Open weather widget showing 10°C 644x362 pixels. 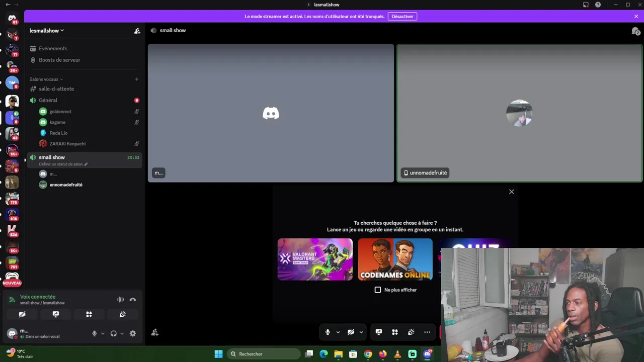pyautogui.click(x=19, y=353)
